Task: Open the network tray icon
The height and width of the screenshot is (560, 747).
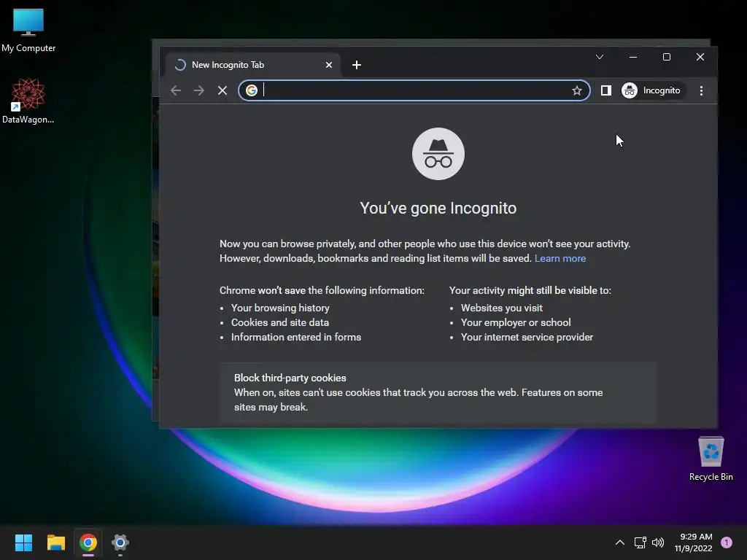Action: pos(640,542)
